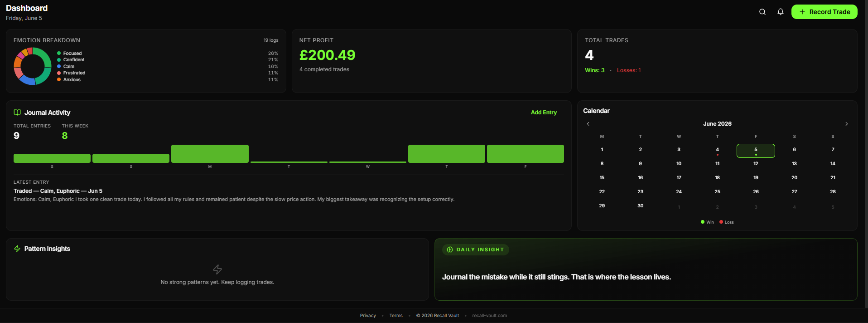Click the Record Trade button
868x323 pixels.
(824, 12)
